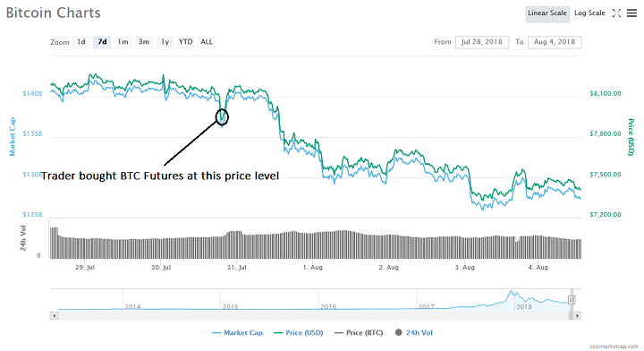Toggle the Price (USD) series legend
Viewport: 644px width, 351px height.
(299, 332)
